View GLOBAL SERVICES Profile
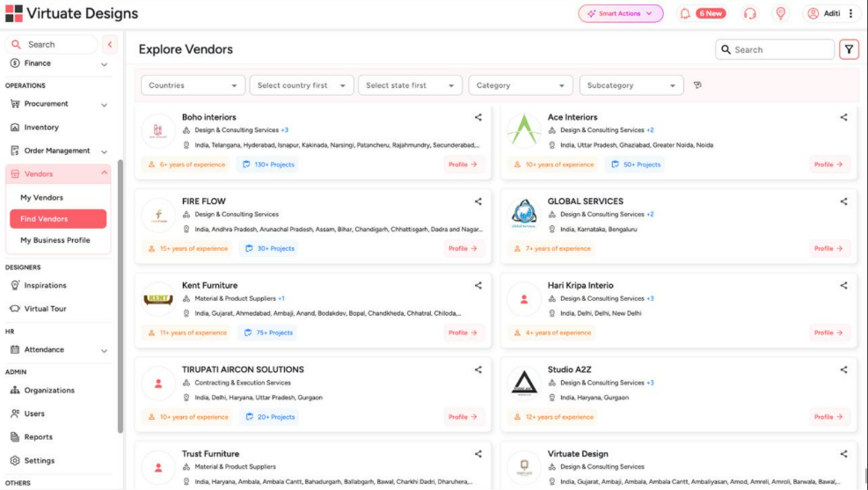The width and height of the screenshot is (868, 490). pos(828,249)
